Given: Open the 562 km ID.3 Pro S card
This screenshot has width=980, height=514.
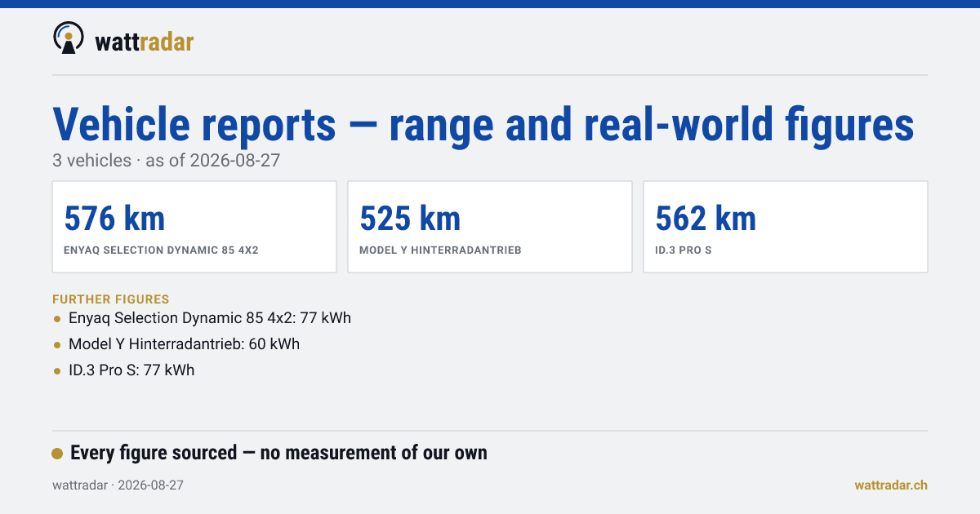Looking at the screenshot, I should point(786,227).
